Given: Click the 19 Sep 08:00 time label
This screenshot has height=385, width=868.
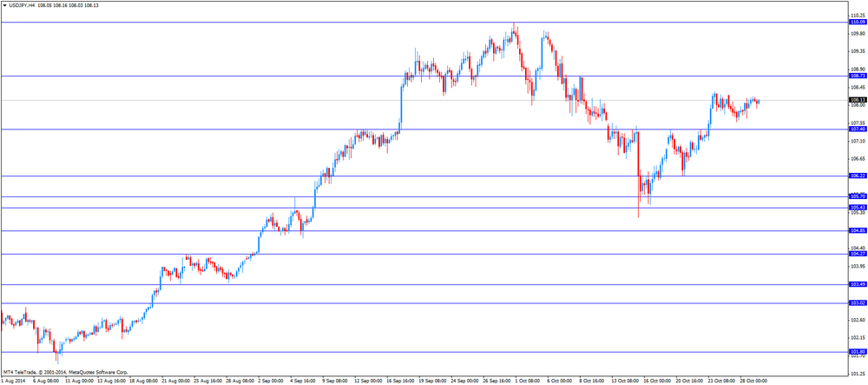Looking at the screenshot, I should tap(433, 382).
